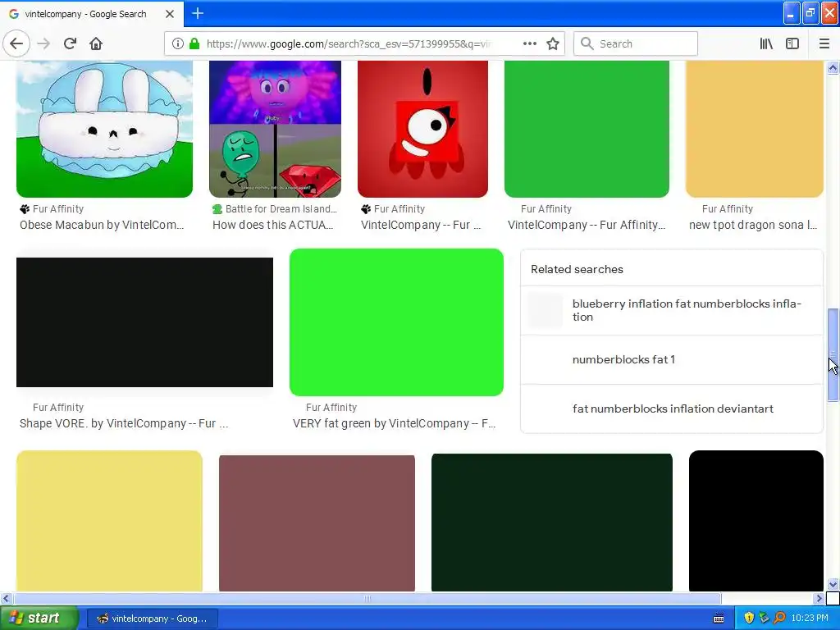Image resolution: width=840 pixels, height=630 pixels.
Task: Open the pure black thumbnail in the bottom row
Action: (x=756, y=521)
